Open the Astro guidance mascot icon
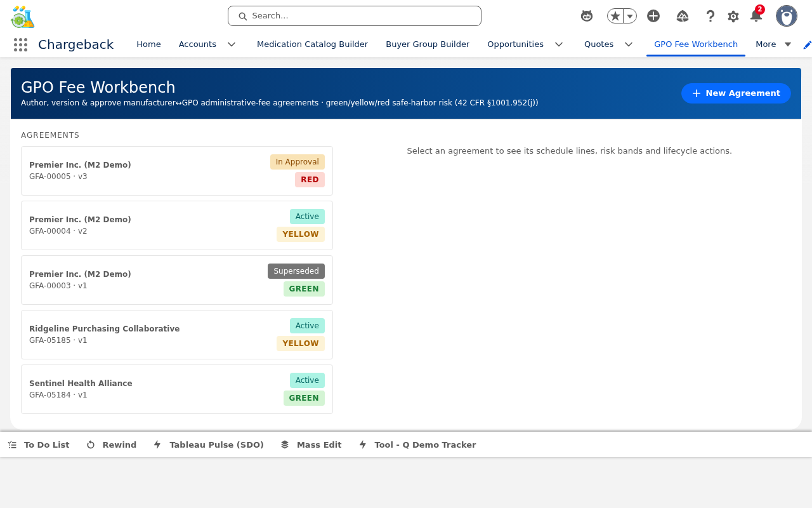Image resolution: width=812 pixels, height=508 pixels. 587,16
